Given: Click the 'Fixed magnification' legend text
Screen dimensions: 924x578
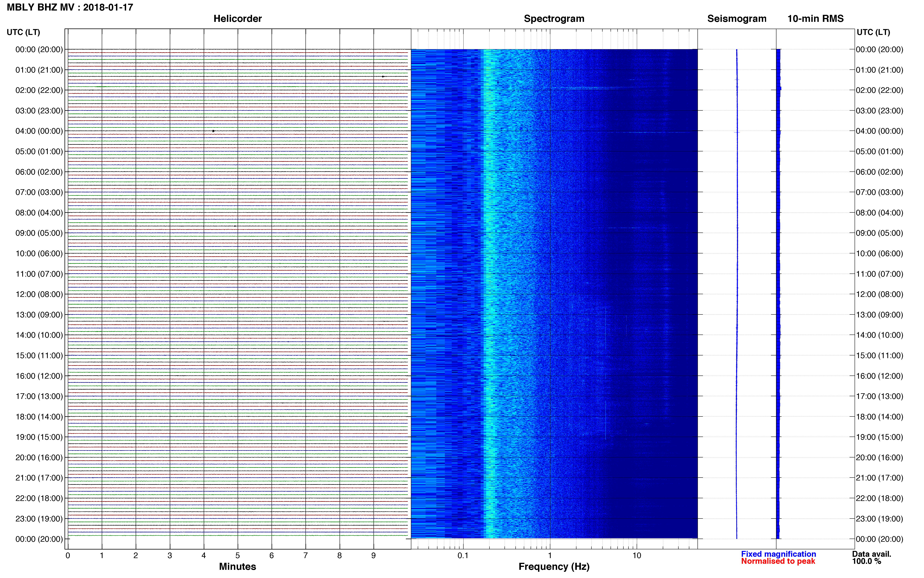Looking at the screenshot, I should (778, 554).
